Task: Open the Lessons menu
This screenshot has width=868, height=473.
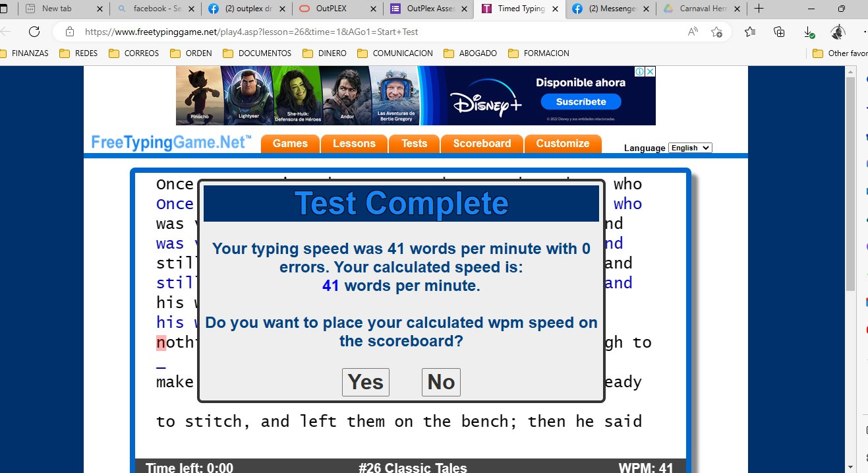Action: (x=354, y=144)
